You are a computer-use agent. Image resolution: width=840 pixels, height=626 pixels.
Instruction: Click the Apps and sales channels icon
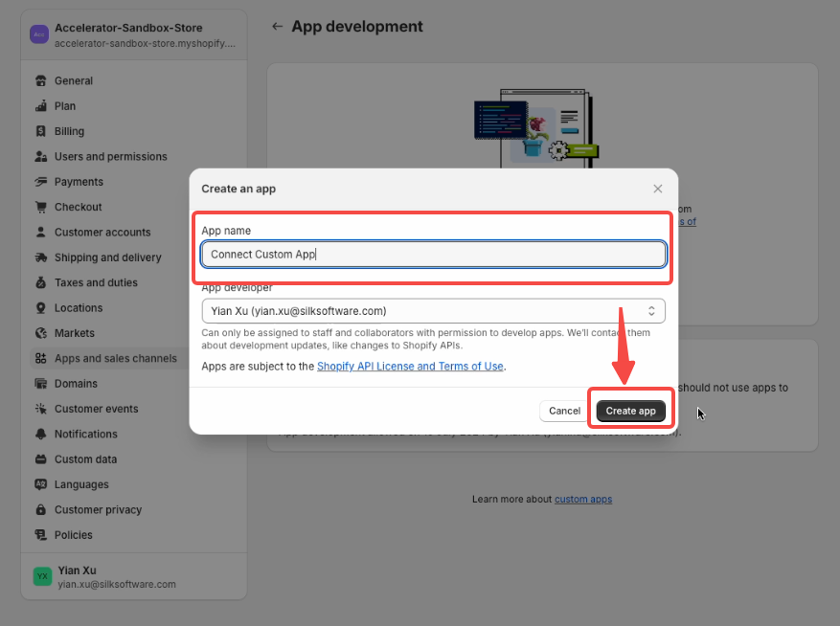(x=41, y=358)
